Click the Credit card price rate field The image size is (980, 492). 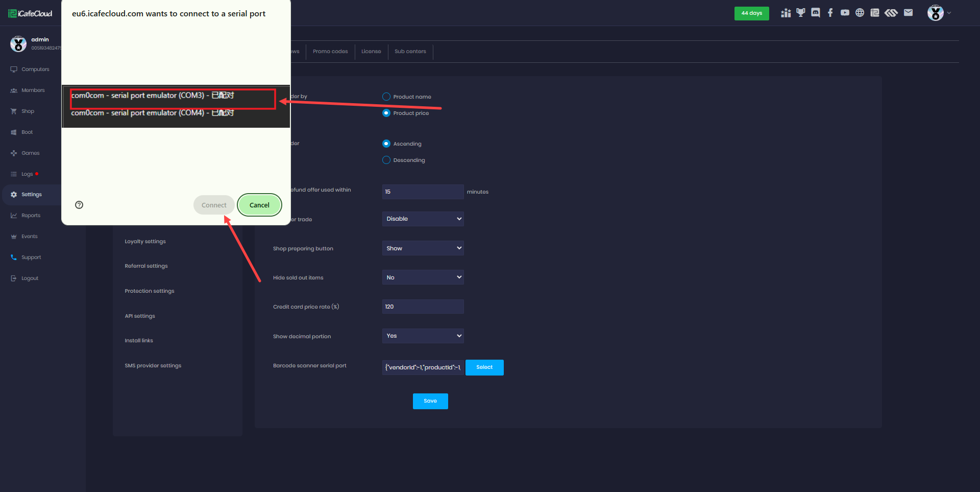pyautogui.click(x=423, y=307)
